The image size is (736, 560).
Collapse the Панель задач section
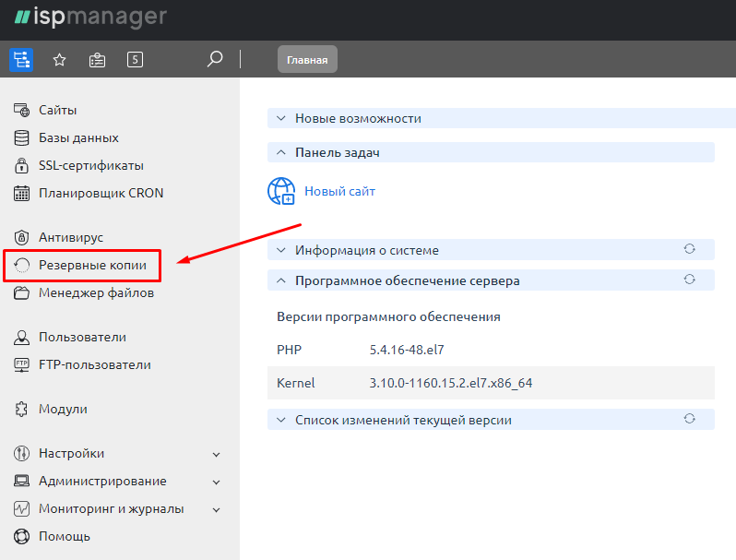coord(281,152)
